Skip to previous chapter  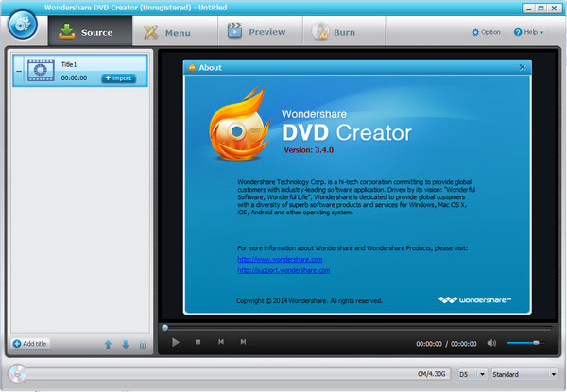pyautogui.click(x=221, y=341)
